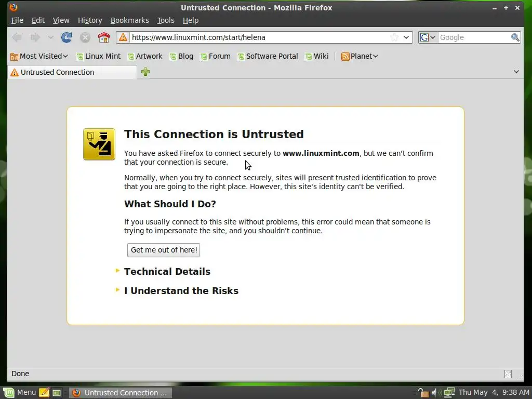532x399 pixels.
Task: Expand the Most Visited bookmarks folder
Action: (39, 56)
